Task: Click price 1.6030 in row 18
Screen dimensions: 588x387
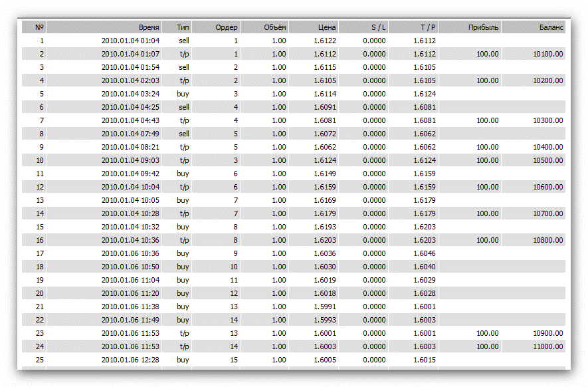Action: point(325,267)
